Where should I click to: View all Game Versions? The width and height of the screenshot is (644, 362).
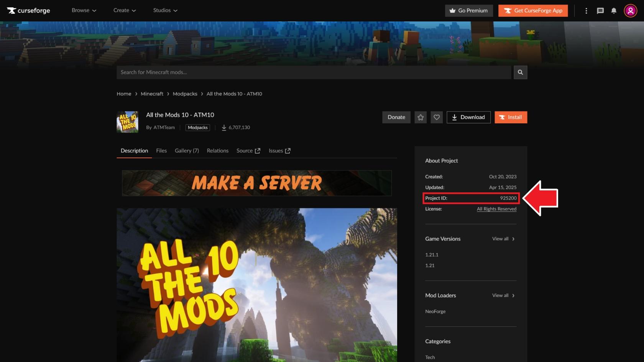(504, 239)
